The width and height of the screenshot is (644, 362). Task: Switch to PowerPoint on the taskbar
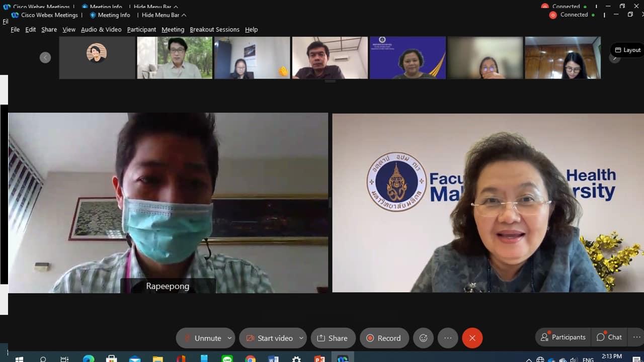click(x=319, y=358)
